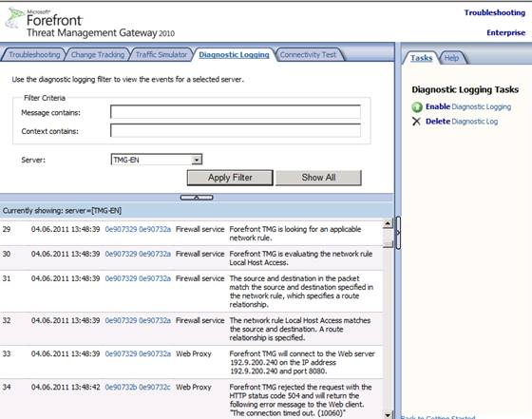Click the Web Proxy source in row 33
This screenshot has width=532, height=419.
click(194, 353)
